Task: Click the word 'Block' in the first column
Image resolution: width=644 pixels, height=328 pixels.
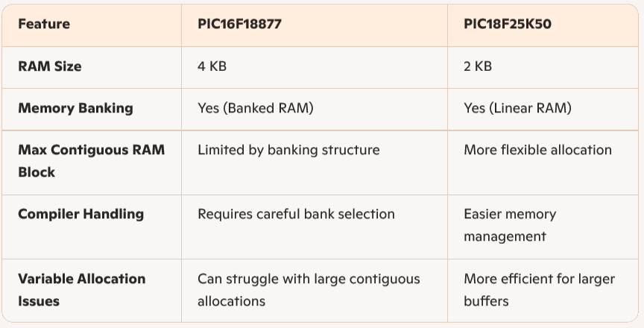Action: [x=37, y=172]
